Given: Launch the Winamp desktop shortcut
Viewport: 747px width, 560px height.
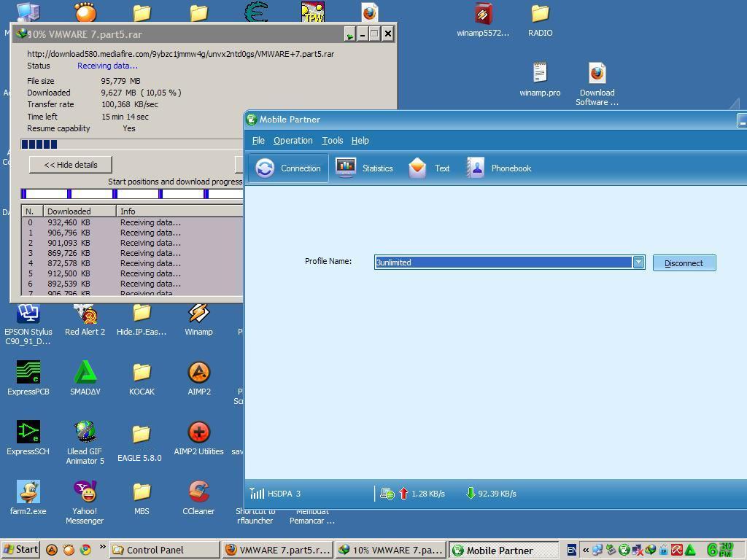Looking at the screenshot, I should coord(198,320).
